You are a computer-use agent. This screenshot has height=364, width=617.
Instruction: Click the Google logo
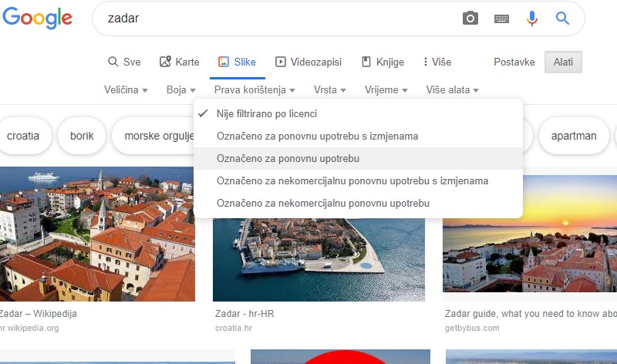coord(37,20)
